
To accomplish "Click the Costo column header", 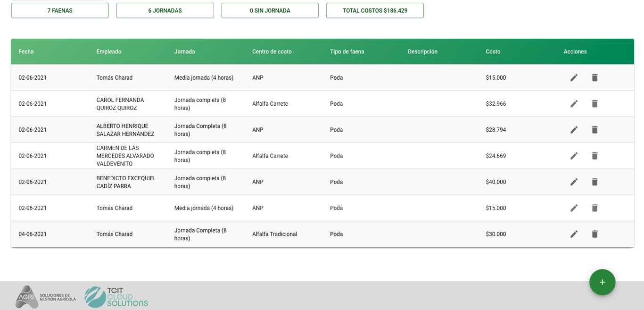I will coord(493,52).
